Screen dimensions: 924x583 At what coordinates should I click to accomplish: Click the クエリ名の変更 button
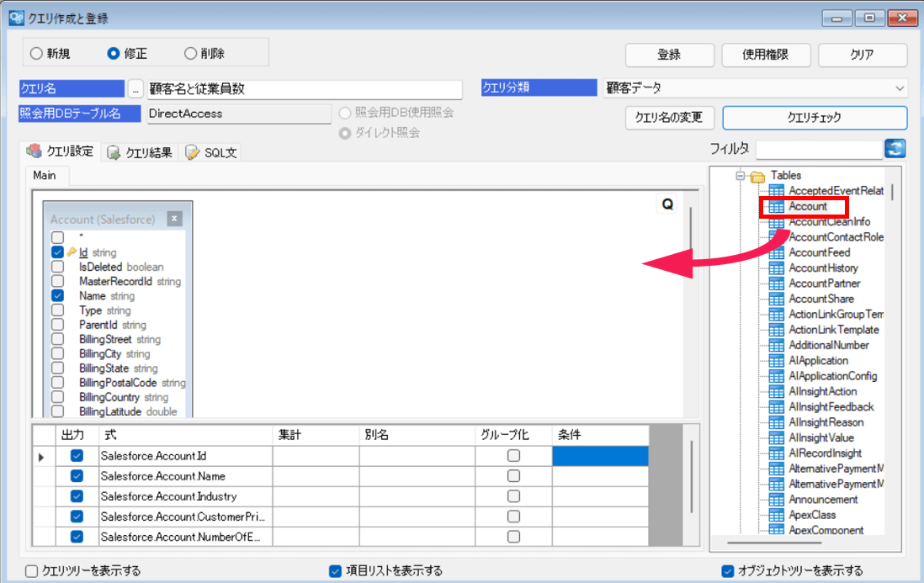tap(669, 117)
